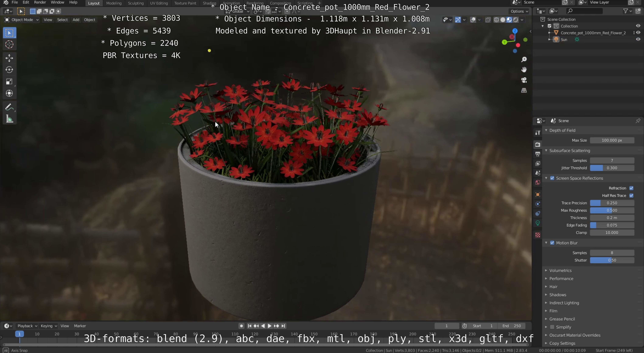This screenshot has width=644, height=353.
Task: Open the Tool properties tab
Action: coord(538,133)
